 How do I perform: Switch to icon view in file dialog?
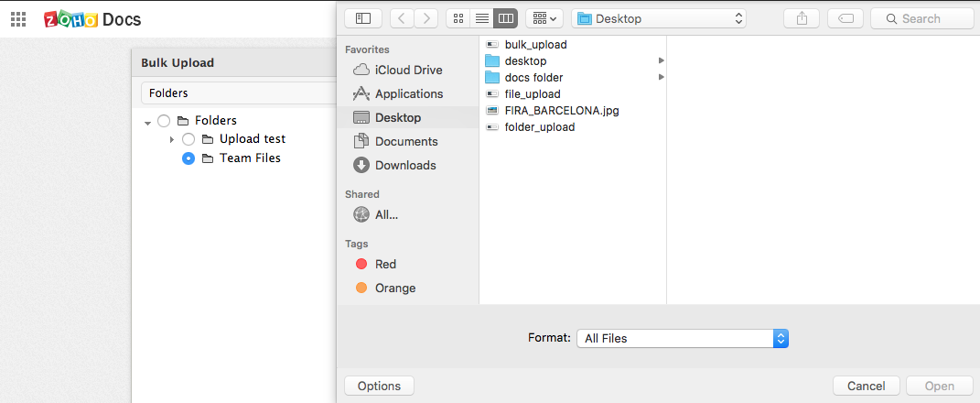point(458,18)
